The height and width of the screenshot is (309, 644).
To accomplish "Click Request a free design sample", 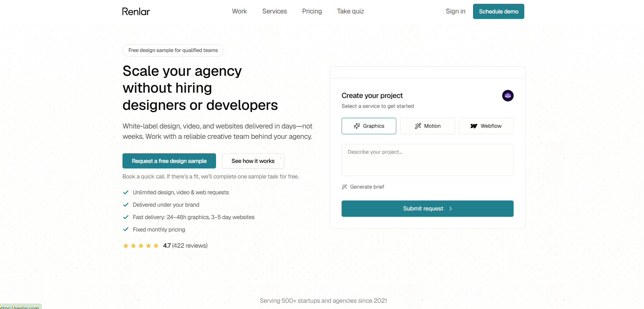I will [x=169, y=161].
